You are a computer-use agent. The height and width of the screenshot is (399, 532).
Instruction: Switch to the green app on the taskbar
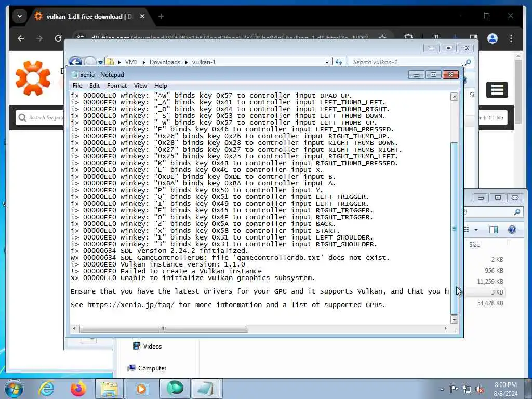(175, 389)
